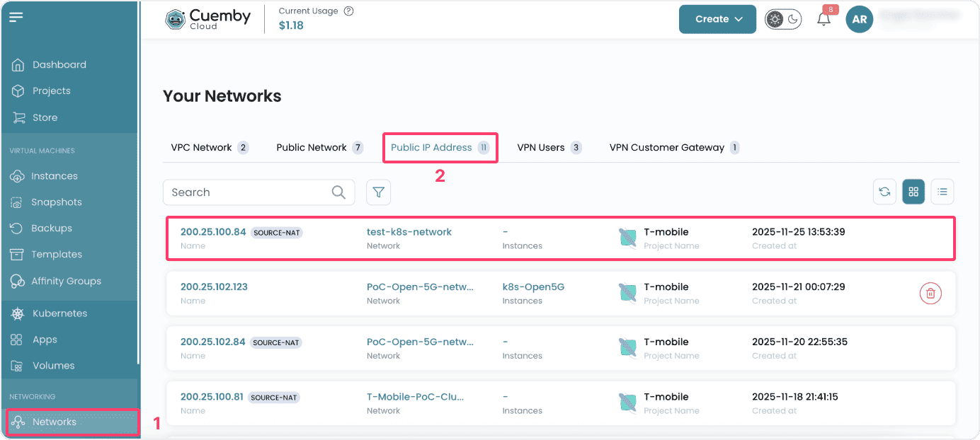The width and height of the screenshot is (980, 440).
Task: Click the refresh networks icon
Action: pos(884,192)
